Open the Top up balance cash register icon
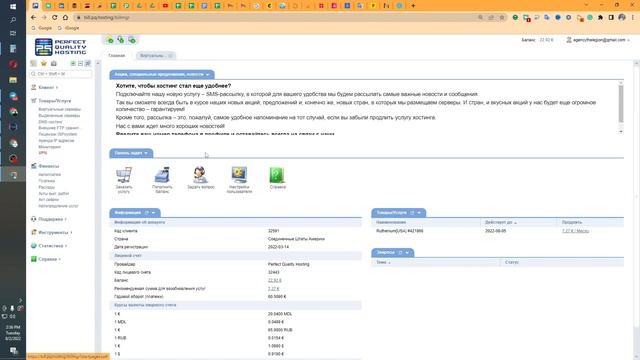This screenshot has height=360, width=640. pos(162,176)
